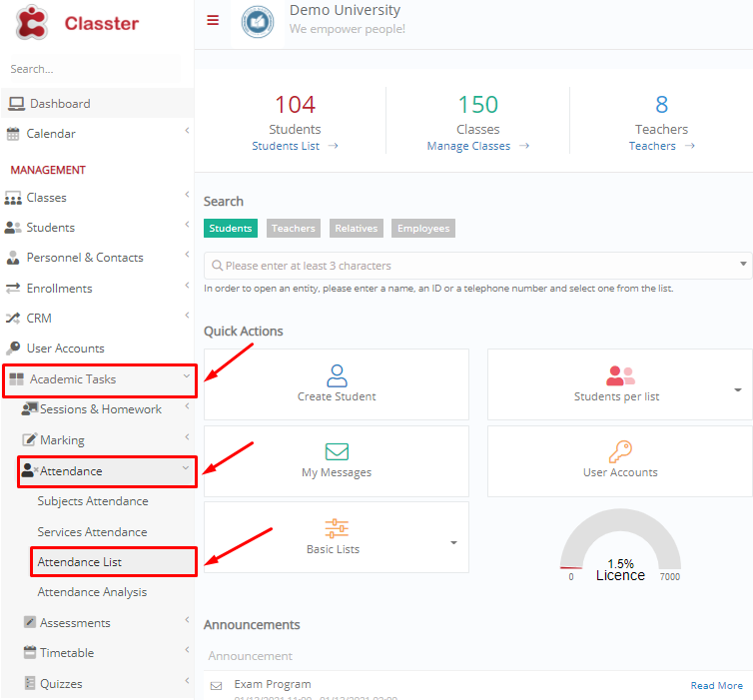This screenshot has width=753, height=700.
Task: Expand the Enrollments chevron
Action: 187,286
